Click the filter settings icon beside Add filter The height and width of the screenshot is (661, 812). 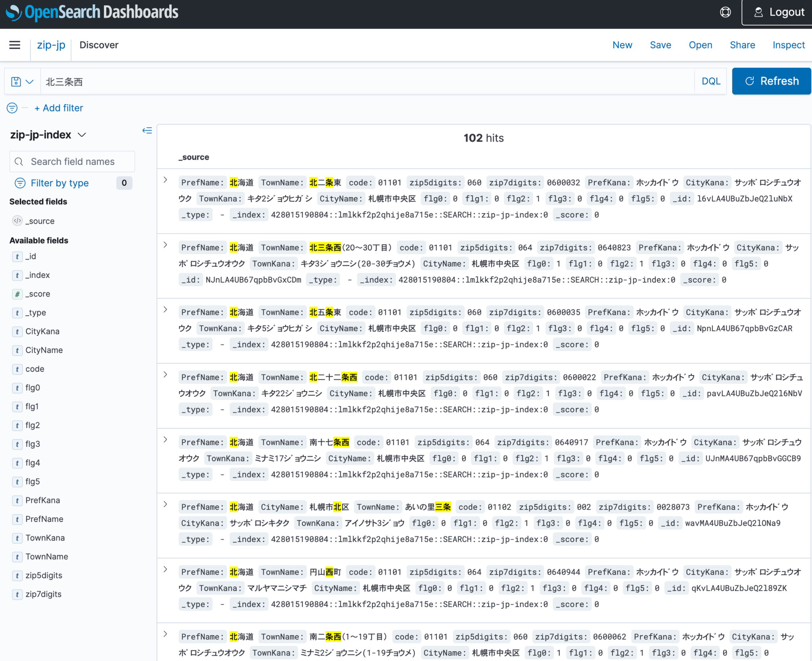pos(11,108)
